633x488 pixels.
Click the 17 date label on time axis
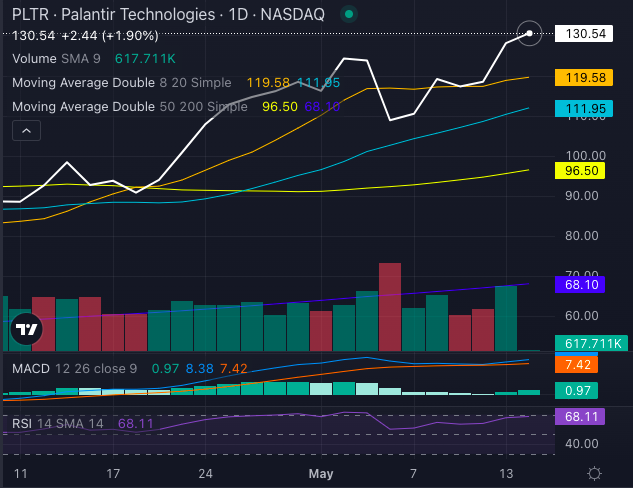[113, 473]
